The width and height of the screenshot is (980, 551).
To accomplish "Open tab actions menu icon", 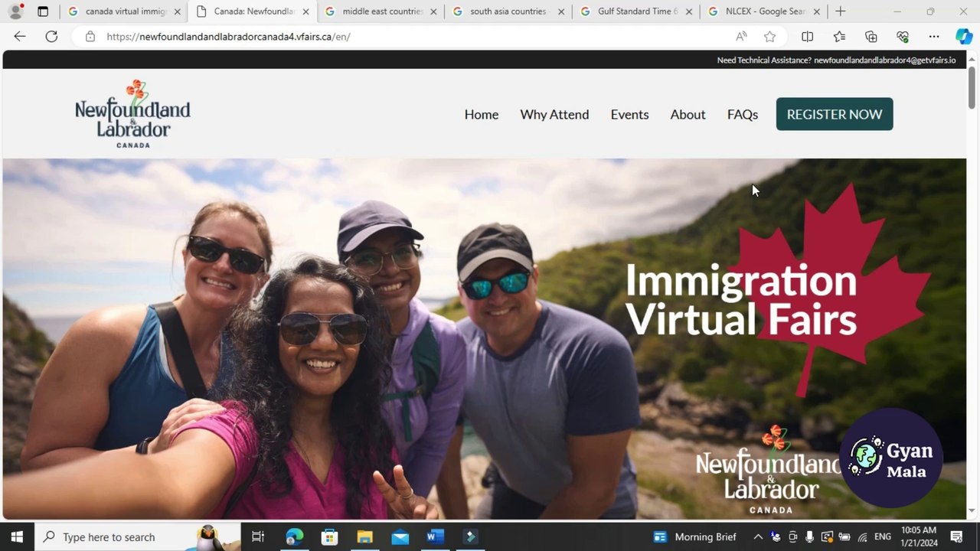I will pyautogui.click(x=43, y=11).
